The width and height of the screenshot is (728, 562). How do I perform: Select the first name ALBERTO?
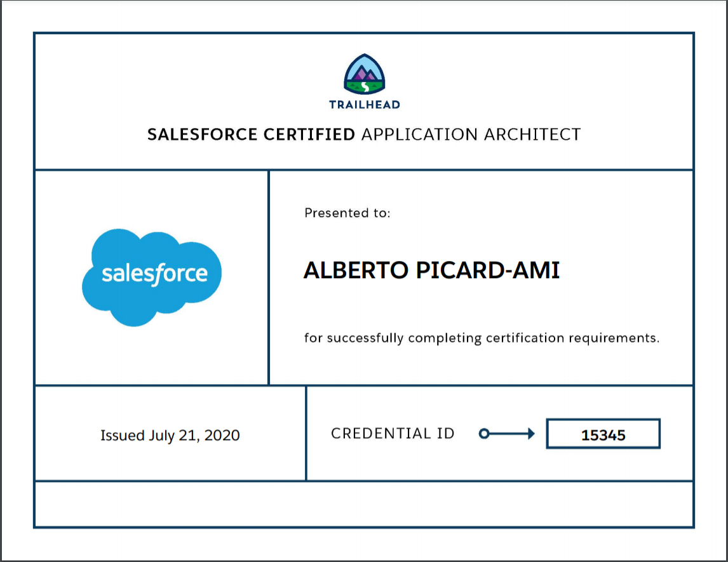(356, 271)
